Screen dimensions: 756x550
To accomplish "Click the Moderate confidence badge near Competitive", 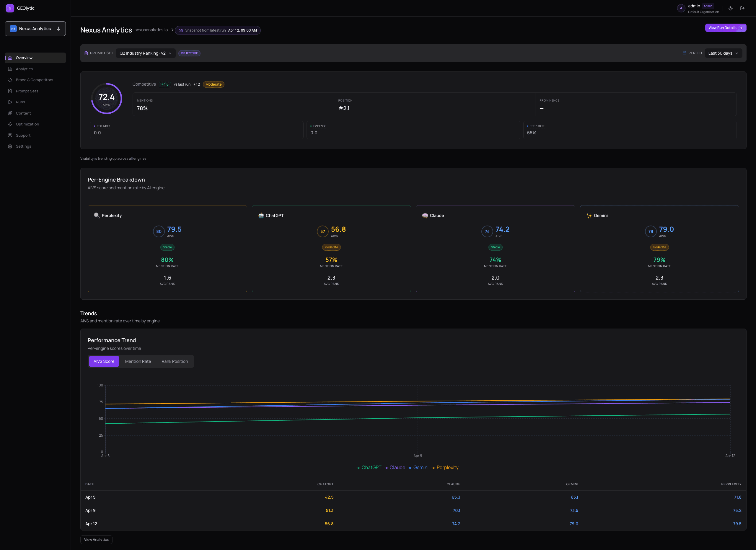I will (213, 84).
